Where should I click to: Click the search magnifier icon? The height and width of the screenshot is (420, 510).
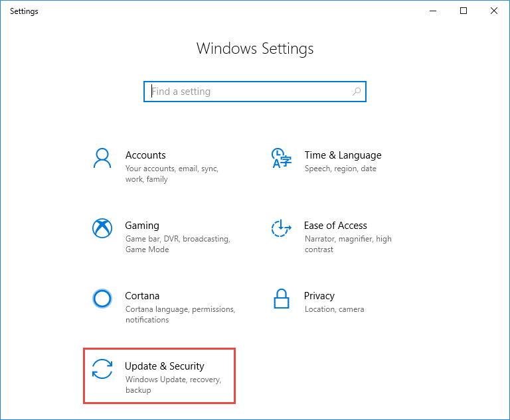tap(357, 92)
